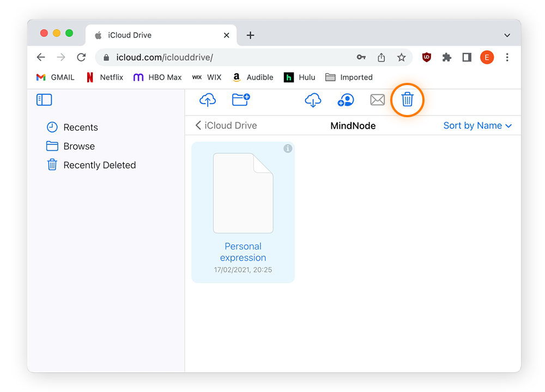Image resolution: width=545 pixels, height=392 pixels.
Task: Click the Personal expression file name
Action: coord(243,252)
